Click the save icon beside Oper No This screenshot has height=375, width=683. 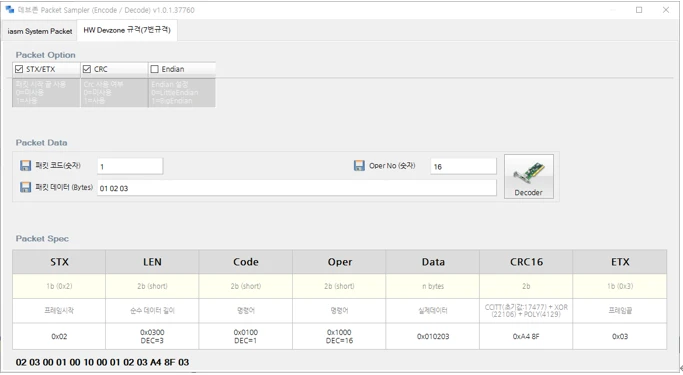359,166
